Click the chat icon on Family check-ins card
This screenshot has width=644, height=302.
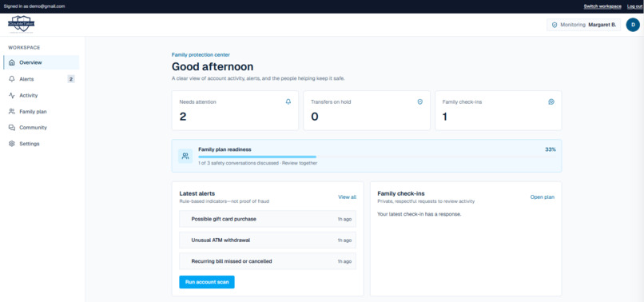point(551,102)
